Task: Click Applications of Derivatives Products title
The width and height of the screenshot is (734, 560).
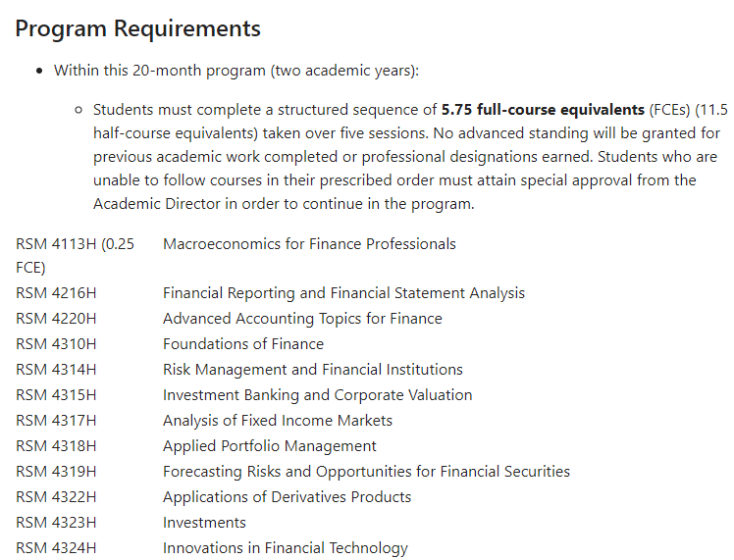Action: pos(287,497)
